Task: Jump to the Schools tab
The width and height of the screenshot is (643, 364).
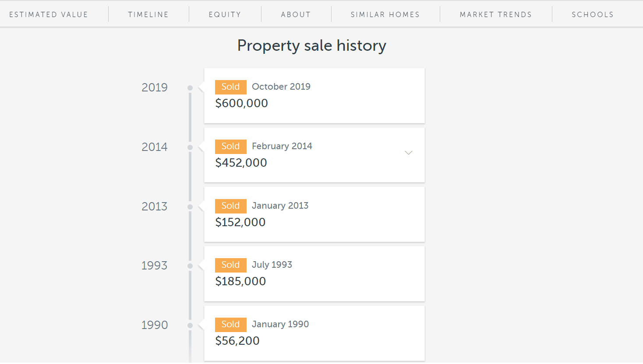Action: 593,14
